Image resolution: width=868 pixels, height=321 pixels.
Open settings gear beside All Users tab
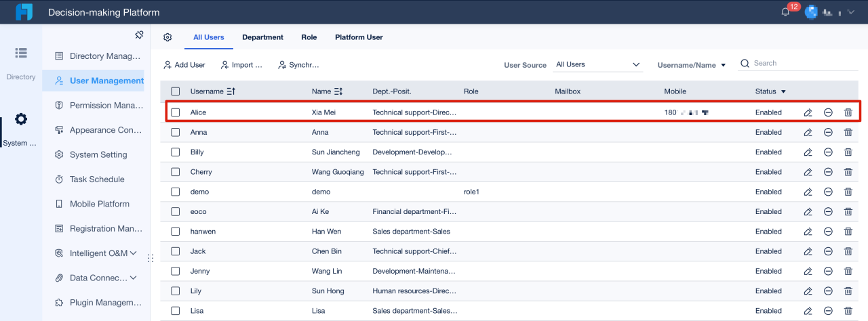167,37
